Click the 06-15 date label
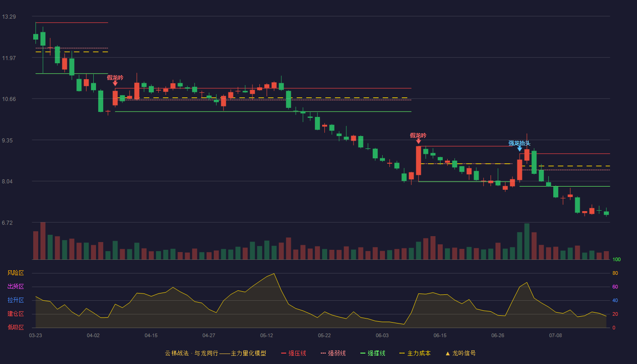Image resolution: width=637 pixels, height=364 pixels. 440,335
